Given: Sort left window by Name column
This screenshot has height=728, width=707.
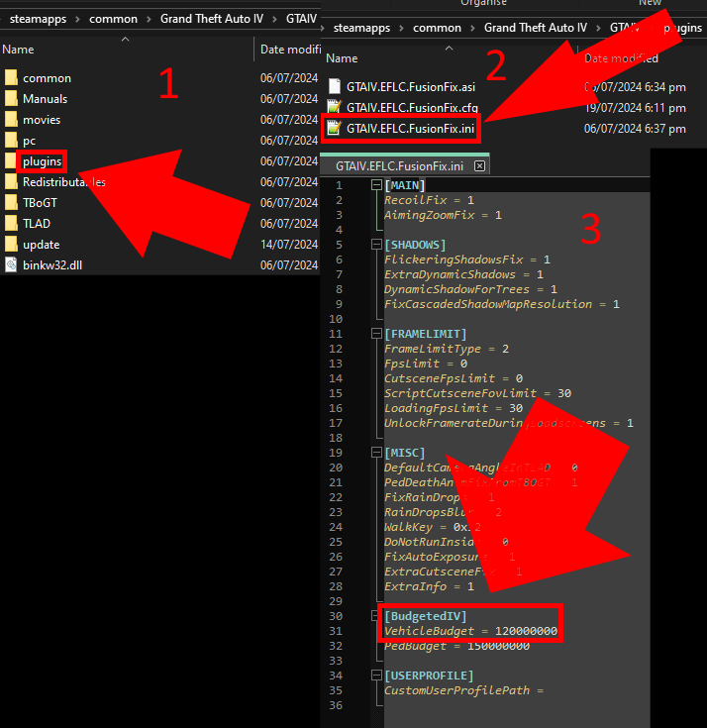Looking at the screenshot, I should [x=18, y=50].
